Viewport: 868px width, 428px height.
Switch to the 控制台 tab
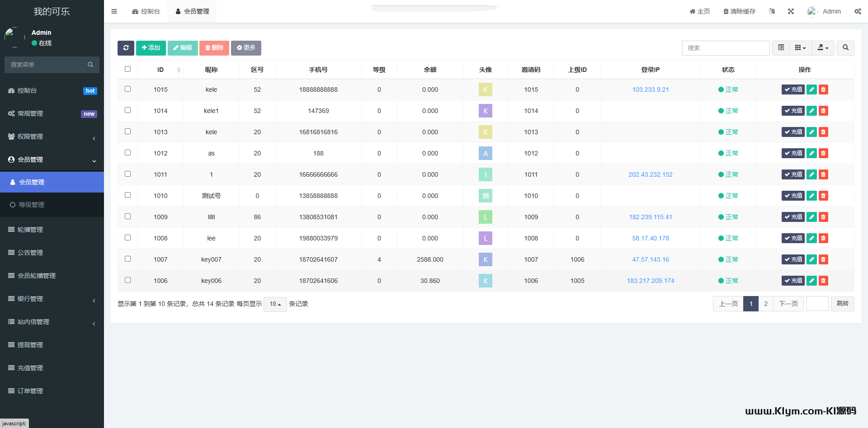146,11
